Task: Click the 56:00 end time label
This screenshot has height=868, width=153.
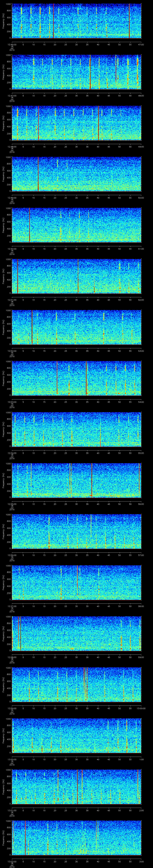Action: point(141,504)
